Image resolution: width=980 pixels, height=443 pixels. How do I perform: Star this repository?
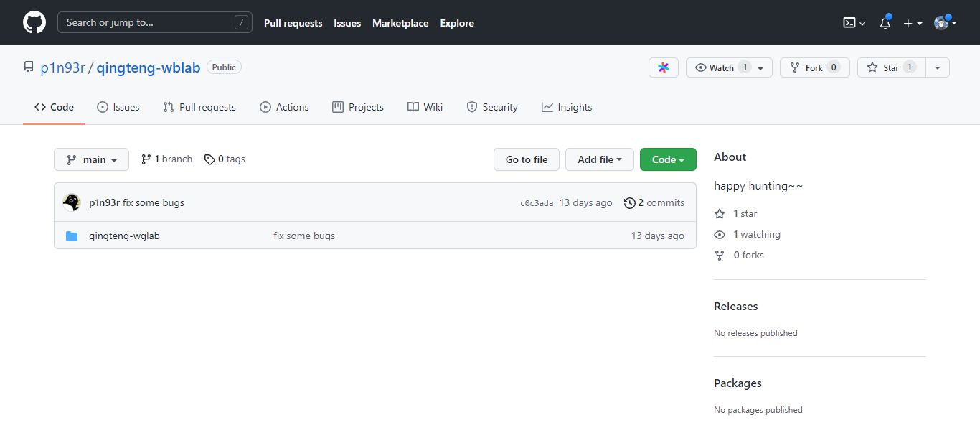(x=892, y=67)
